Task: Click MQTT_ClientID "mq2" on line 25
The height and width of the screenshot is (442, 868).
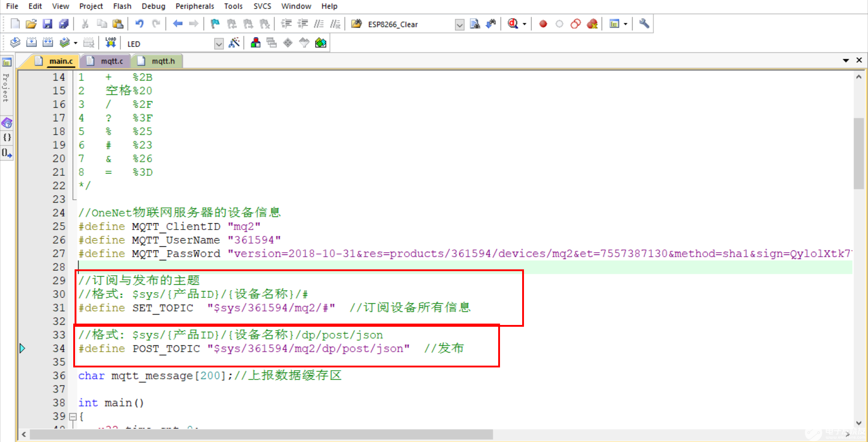Action: pyautogui.click(x=169, y=226)
